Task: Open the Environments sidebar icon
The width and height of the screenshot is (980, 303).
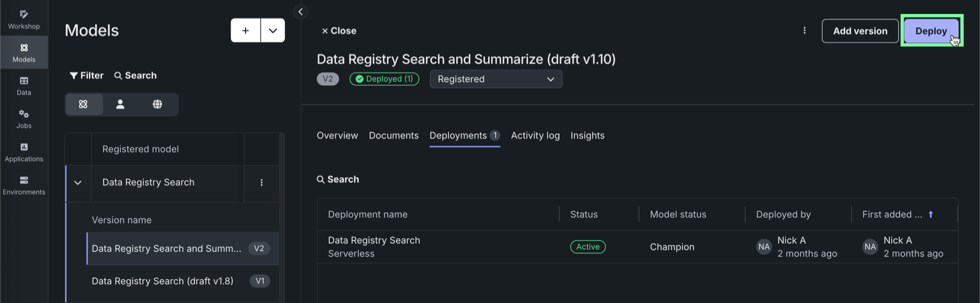Action: [24, 185]
